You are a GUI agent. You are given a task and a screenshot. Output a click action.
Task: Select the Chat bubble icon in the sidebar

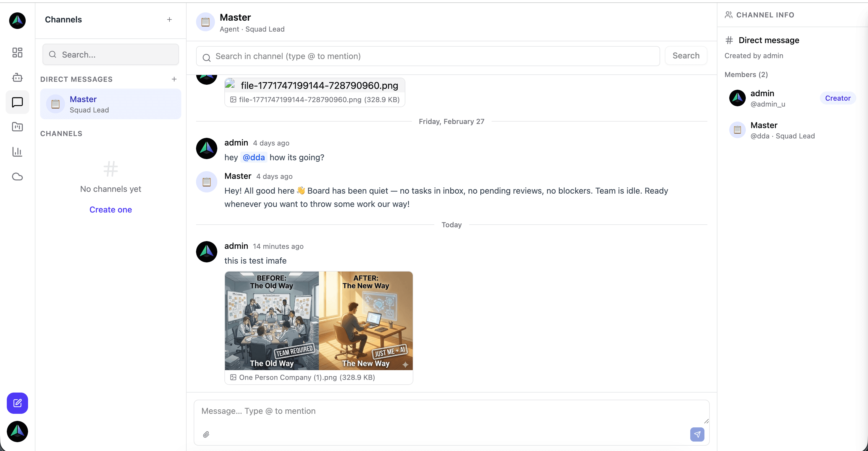click(17, 102)
